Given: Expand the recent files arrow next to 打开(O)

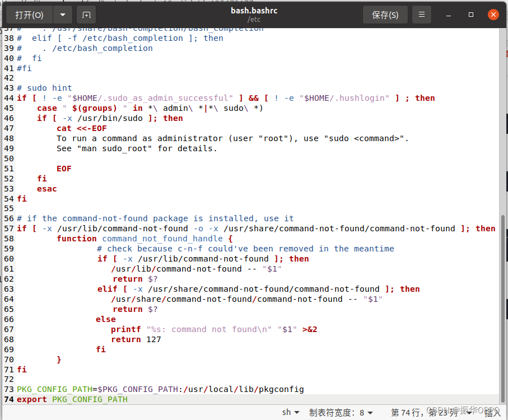Looking at the screenshot, I should coord(62,15).
